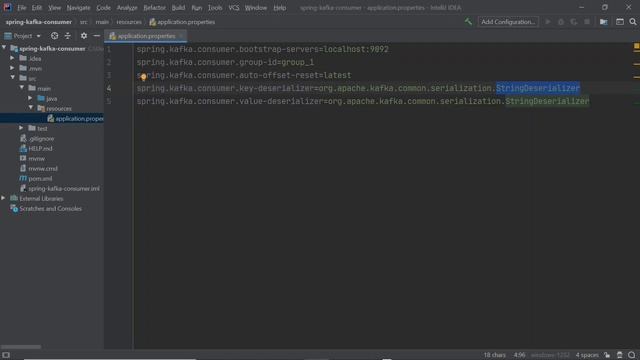Screen dimensions: 640x360
Task: Open the VCS menu
Action: coord(233,8)
